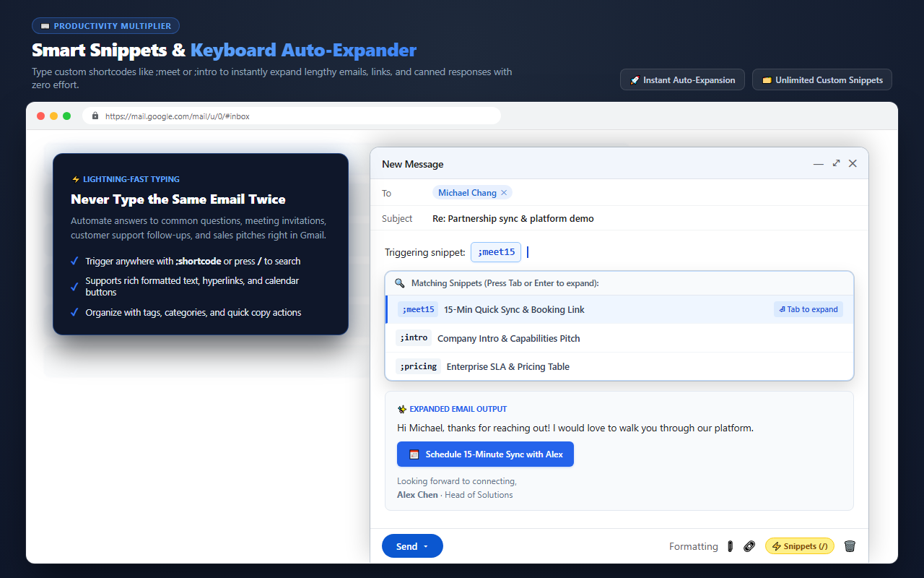Click the Productivity Multiplier pill label
The height and width of the screenshot is (578, 924).
pyautogui.click(x=105, y=26)
